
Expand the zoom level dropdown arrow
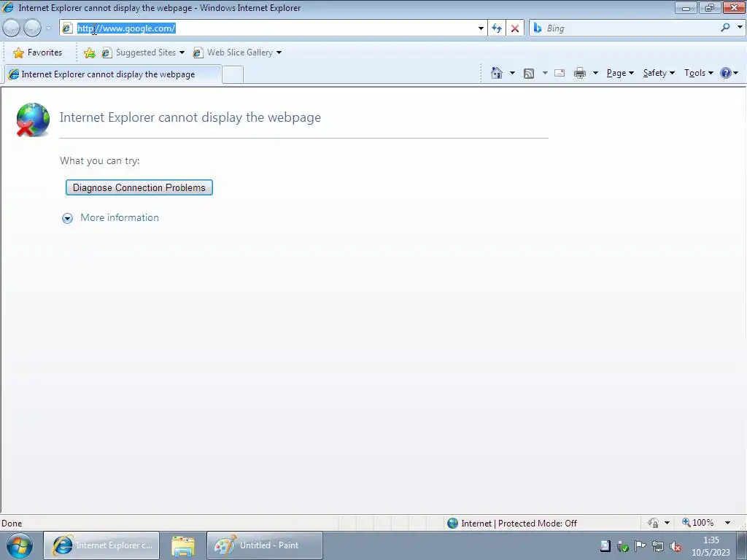(727, 523)
